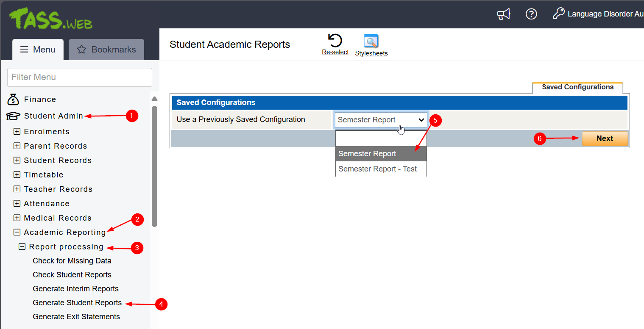Open Generate Student Reports link

point(77,303)
